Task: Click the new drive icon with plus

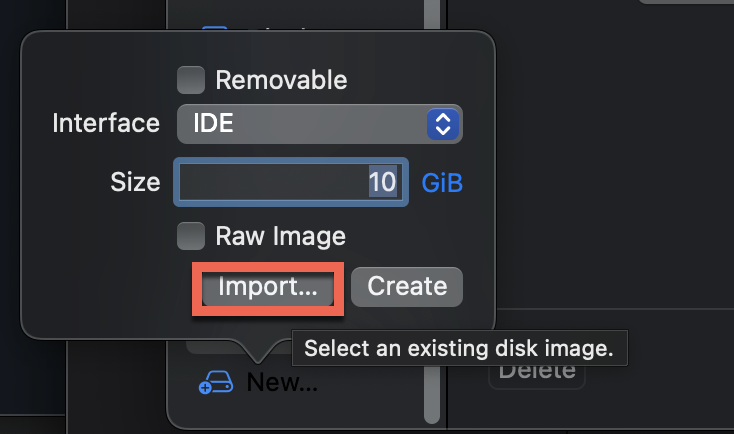Action: click(x=216, y=382)
